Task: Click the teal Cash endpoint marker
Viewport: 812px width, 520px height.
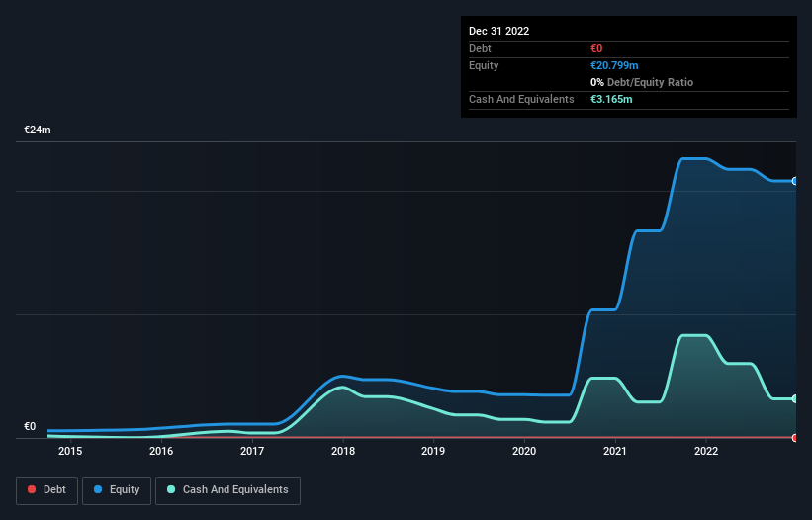Action: click(795, 399)
